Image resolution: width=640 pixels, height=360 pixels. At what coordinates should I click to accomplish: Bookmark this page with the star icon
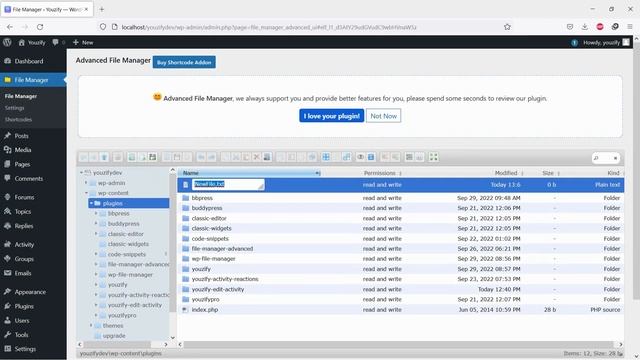pyautogui.click(x=507, y=27)
